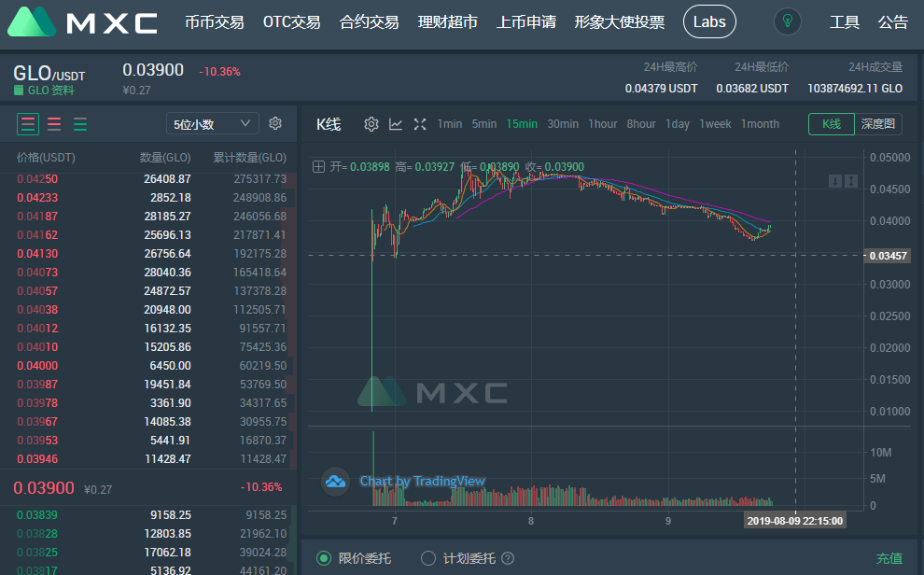Select 限价委托 radio button
Image resolution: width=924 pixels, height=575 pixels.
[324, 558]
